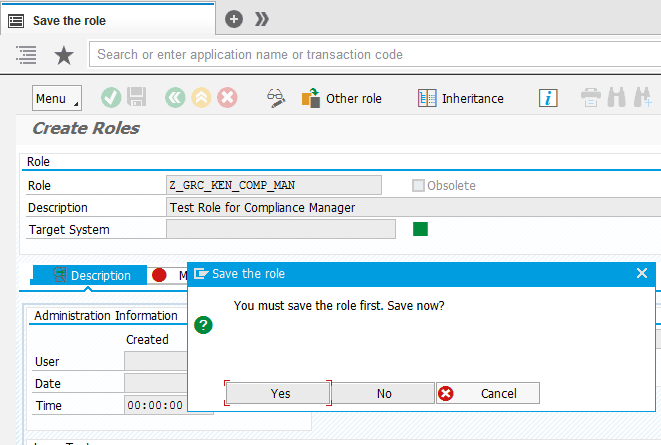This screenshot has height=445, width=661.
Task: Click the dialog title window icon
Action: tap(201, 274)
